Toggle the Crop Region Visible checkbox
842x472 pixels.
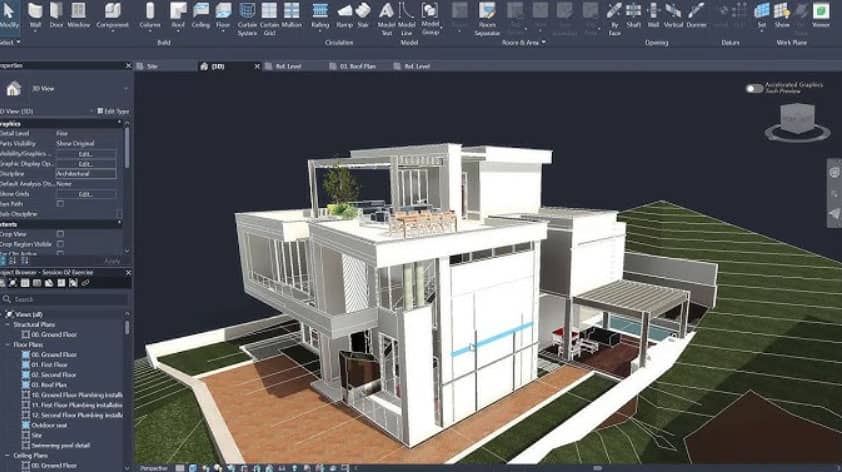[60, 244]
